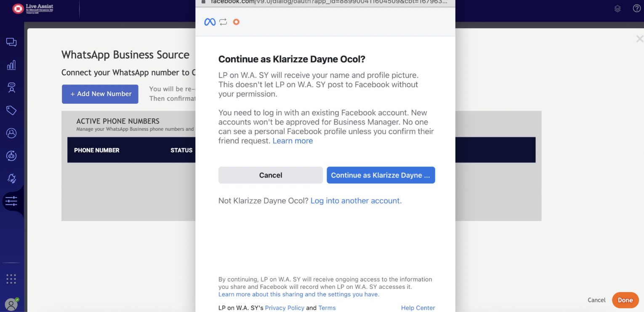The image size is (644, 312).
Task: Open the bot agent icon in sidebar
Action: [x=11, y=87]
